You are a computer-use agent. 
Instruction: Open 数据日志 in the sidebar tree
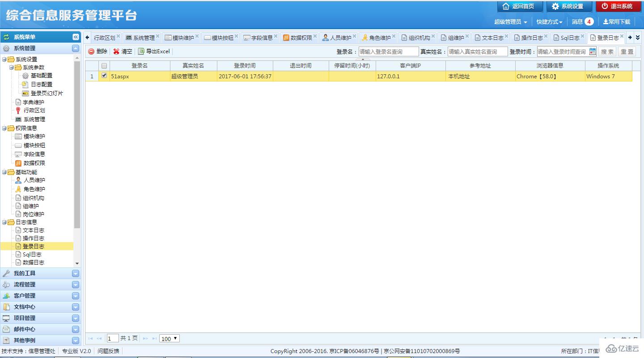point(34,262)
